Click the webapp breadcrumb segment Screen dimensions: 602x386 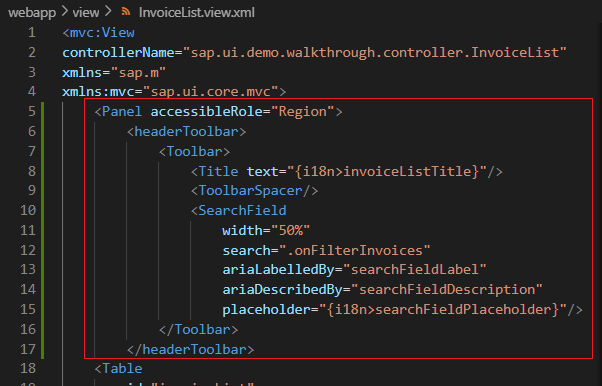(32, 12)
